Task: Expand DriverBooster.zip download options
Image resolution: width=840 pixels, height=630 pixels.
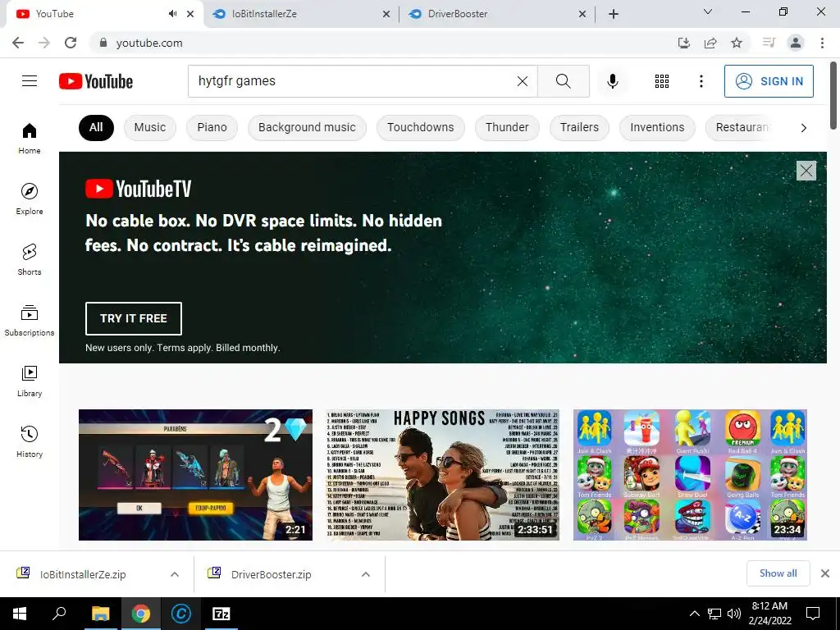Action: tap(366, 574)
